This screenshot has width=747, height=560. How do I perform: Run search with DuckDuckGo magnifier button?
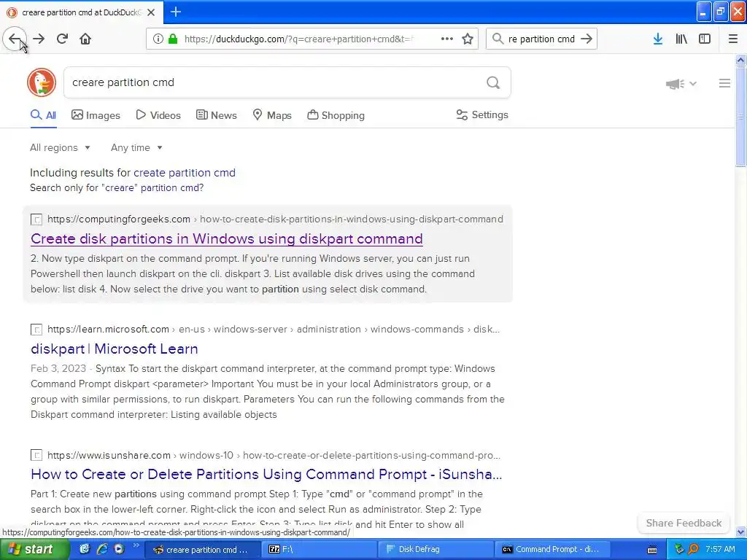click(493, 82)
